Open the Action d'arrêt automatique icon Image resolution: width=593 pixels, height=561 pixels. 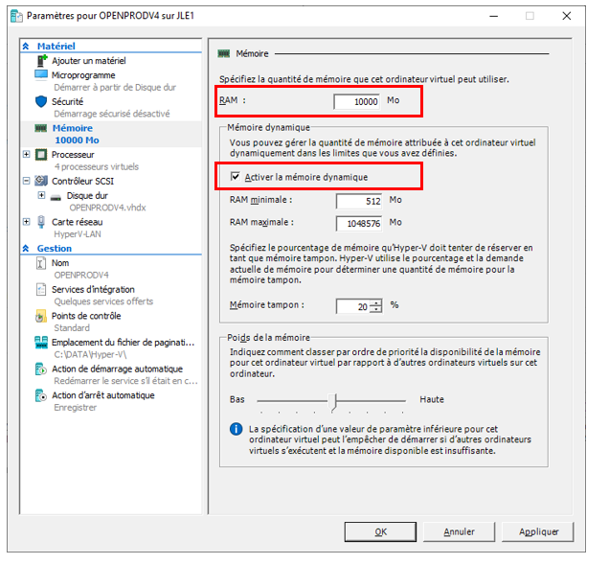pos(41,395)
